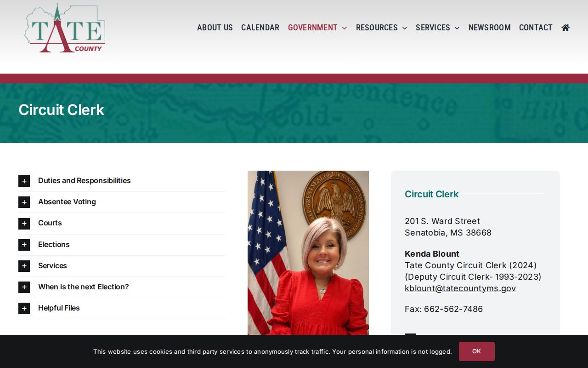Click the 201 S. Ward Street address
Screen dimensions: 588x368
click(x=442, y=221)
